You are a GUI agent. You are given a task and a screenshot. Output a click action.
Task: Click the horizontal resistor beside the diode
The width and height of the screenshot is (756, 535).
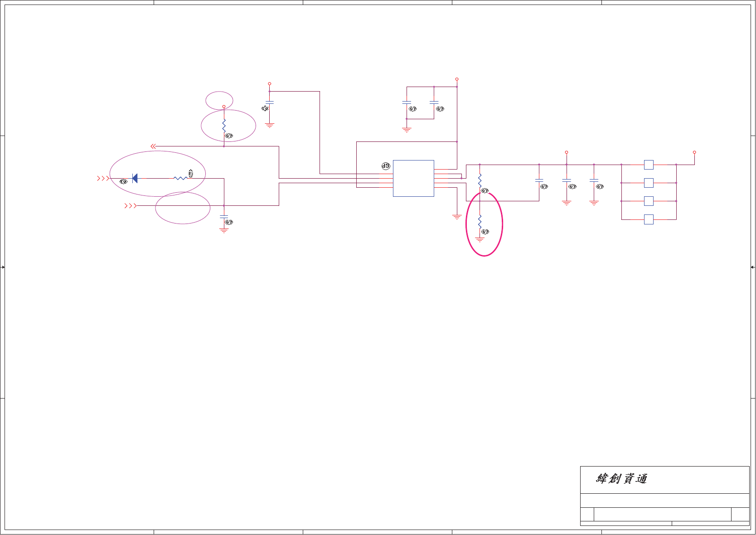(x=180, y=179)
